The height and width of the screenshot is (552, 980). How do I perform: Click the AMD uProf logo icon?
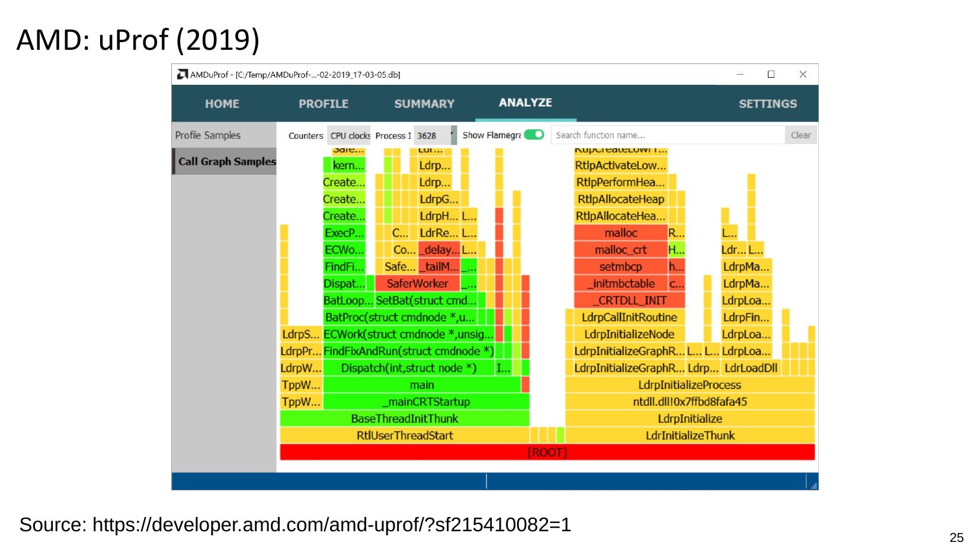pyautogui.click(x=182, y=74)
